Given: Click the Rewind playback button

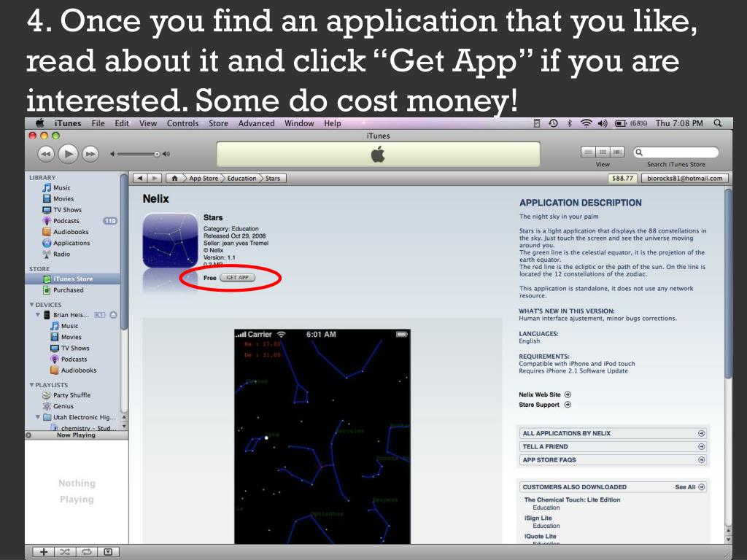Looking at the screenshot, I should [46, 154].
